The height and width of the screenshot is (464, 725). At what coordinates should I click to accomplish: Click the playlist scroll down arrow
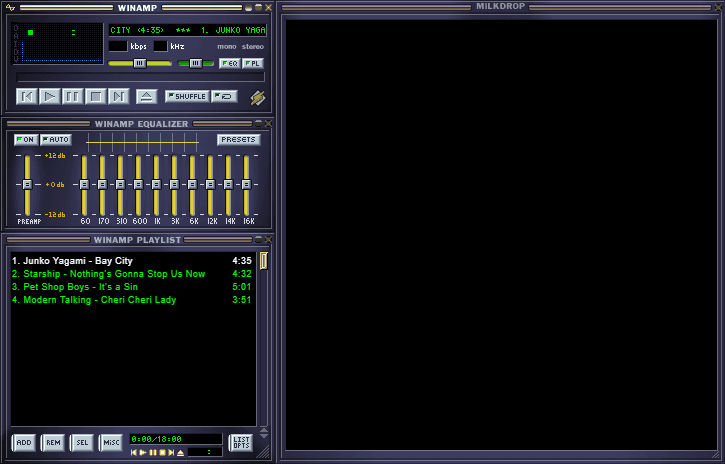click(264, 436)
